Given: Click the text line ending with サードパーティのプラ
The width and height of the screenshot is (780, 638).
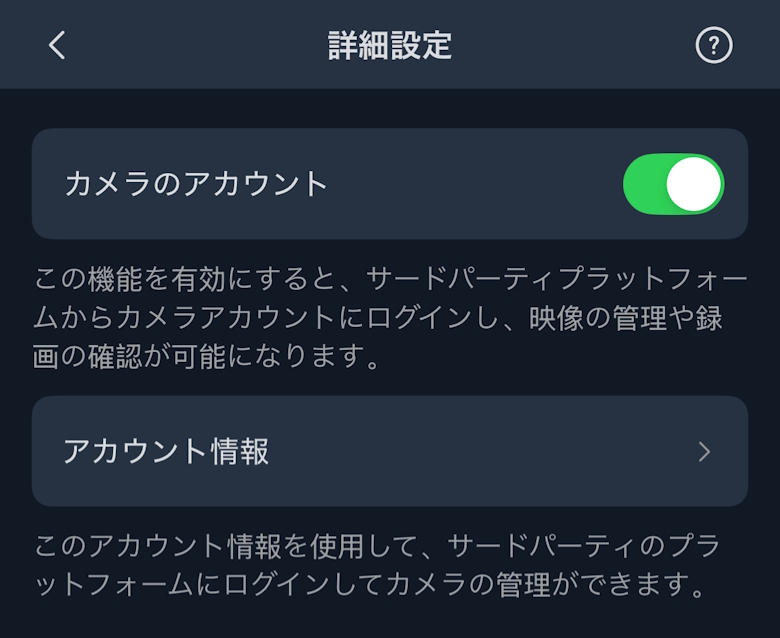Looking at the screenshot, I should [x=378, y=546].
